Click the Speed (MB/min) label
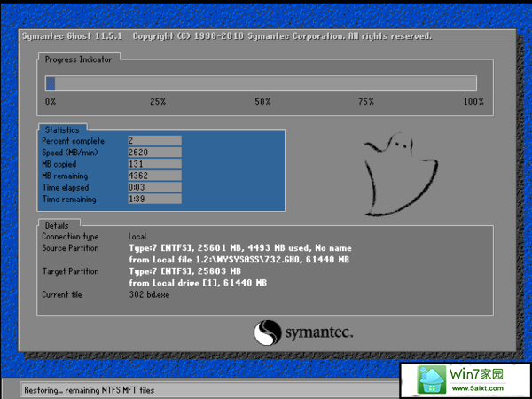 pyautogui.click(x=70, y=153)
